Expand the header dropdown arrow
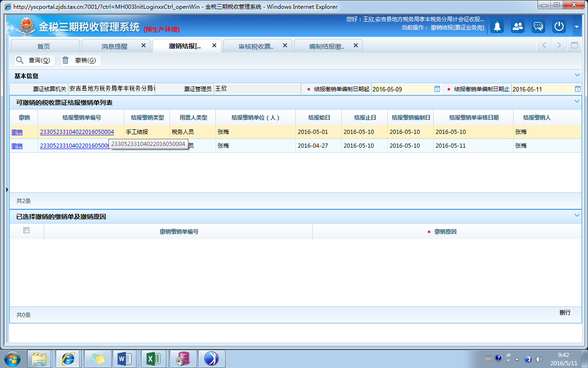Image resolution: width=588 pixels, height=368 pixels. 577,27
